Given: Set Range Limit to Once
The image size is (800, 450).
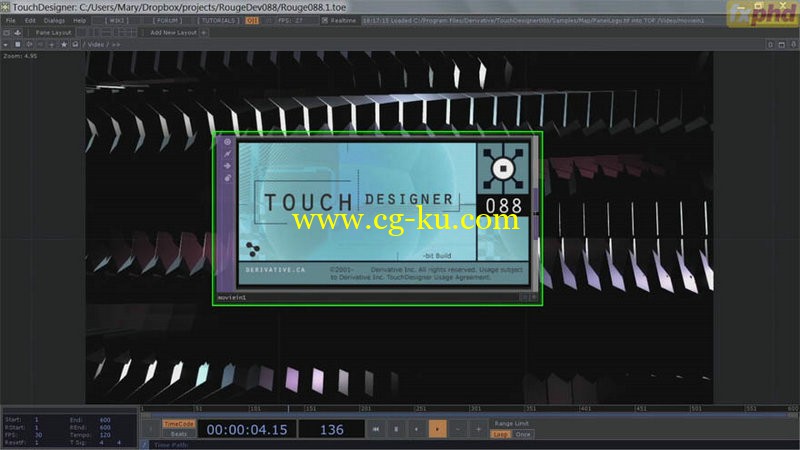Looking at the screenshot, I should click(523, 435).
